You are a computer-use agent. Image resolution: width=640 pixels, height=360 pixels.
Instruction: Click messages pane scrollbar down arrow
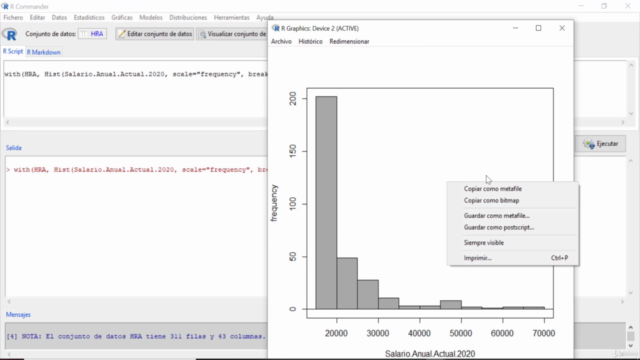point(631,346)
